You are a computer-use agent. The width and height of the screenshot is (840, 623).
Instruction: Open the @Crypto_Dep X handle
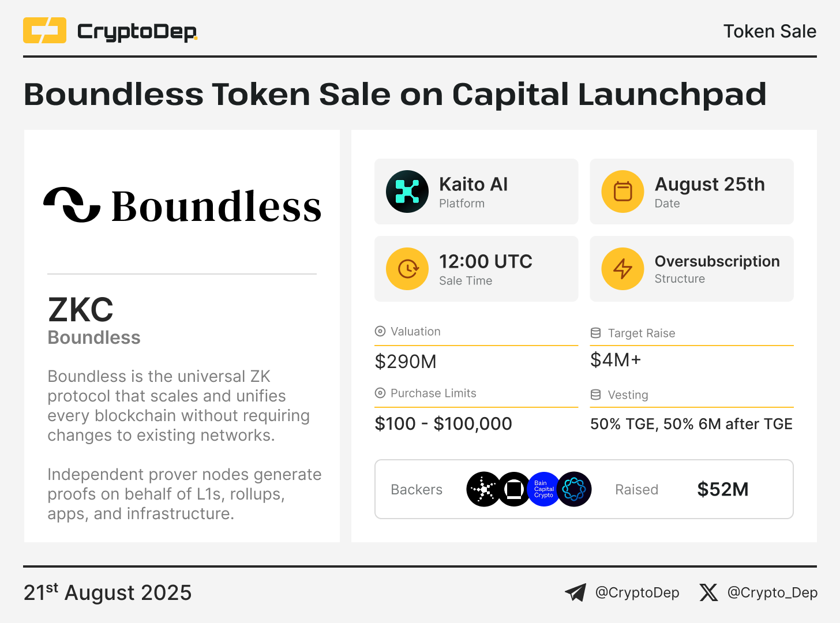(x=772, y=592)
